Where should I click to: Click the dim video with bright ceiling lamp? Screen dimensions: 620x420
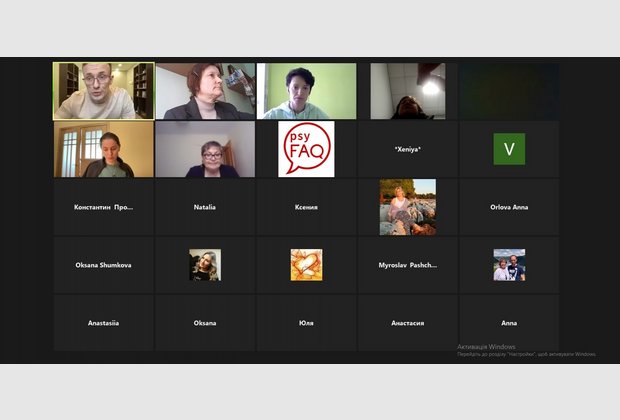point(407,91)
